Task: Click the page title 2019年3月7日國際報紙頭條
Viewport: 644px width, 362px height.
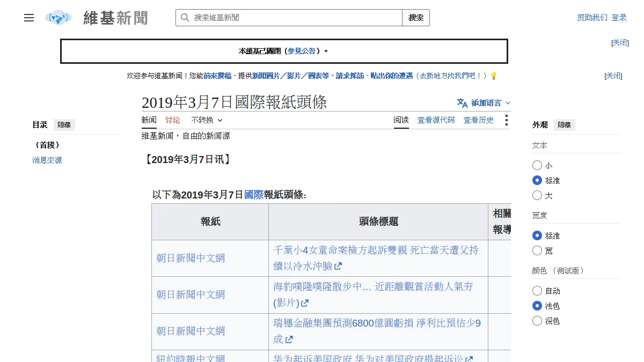Action: tap(234, 102)
